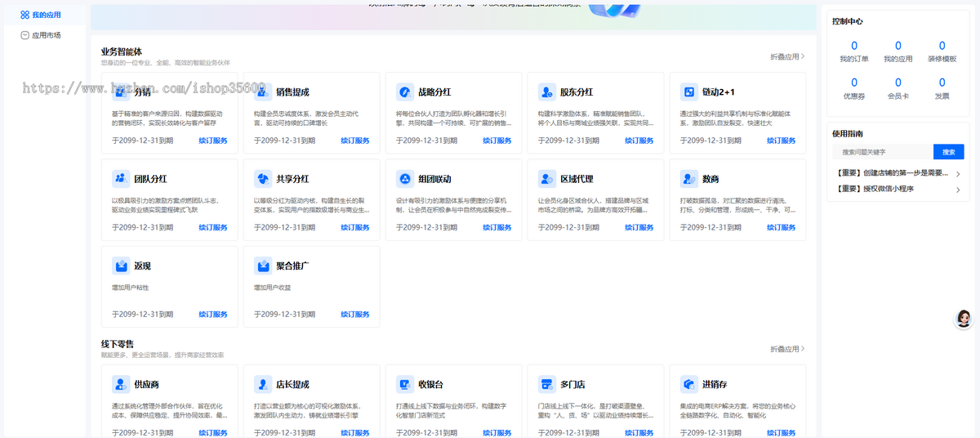Expand the 授权微信小程序 guide arrow
Screen dimensions: 980x438
click(958, 190)
